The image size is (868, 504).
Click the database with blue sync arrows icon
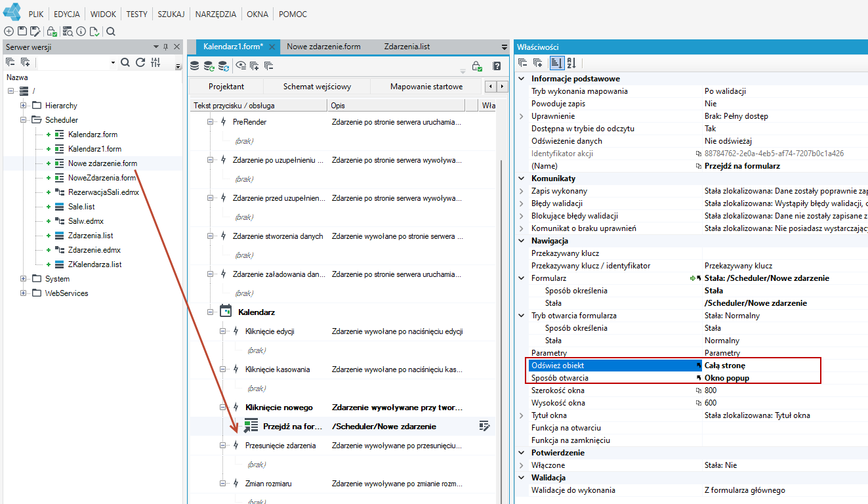pos(223,66)
